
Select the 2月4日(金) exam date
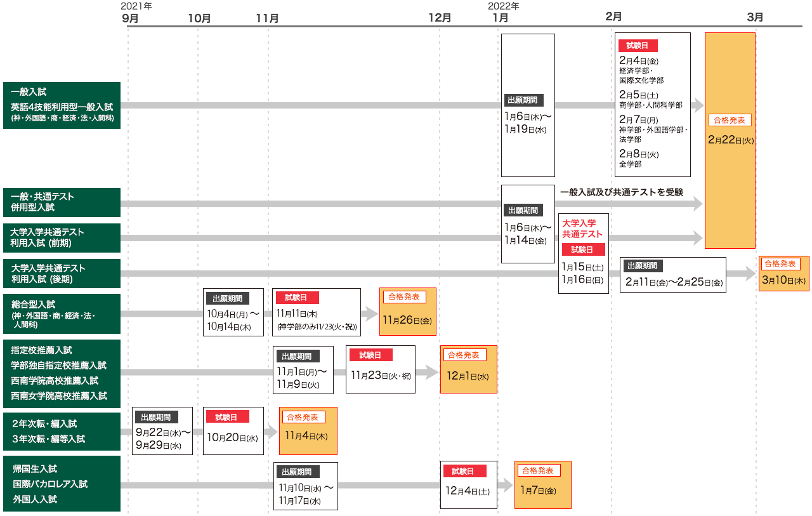click(639, 61)
